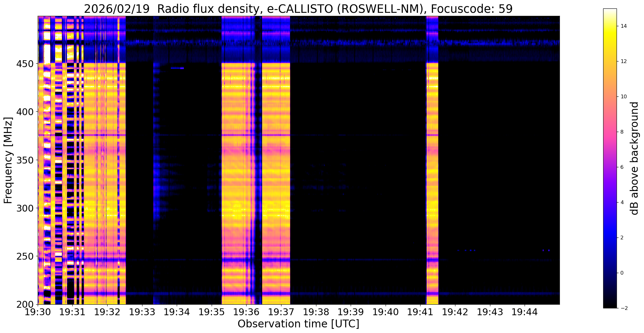The height and width of the screenshot is (333, 644).
Task: Select the "Observation time [UTC]" x-axis label
Action: coord(298,324)
